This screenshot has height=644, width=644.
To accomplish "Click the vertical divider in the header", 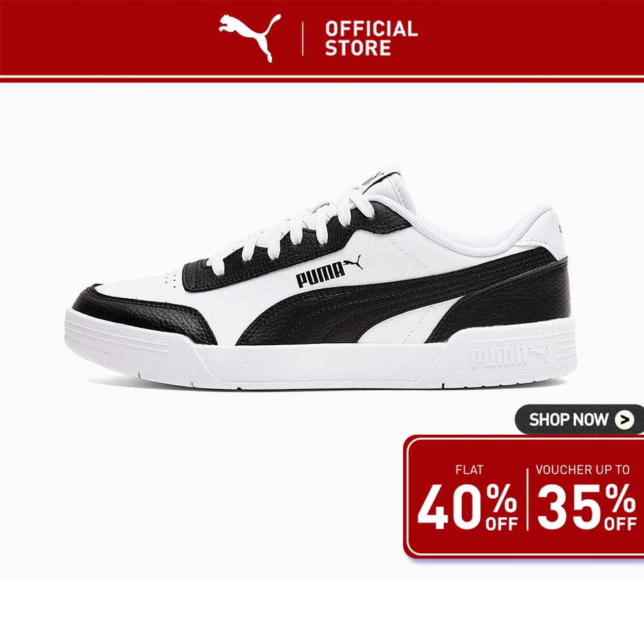I will (303, 39).
